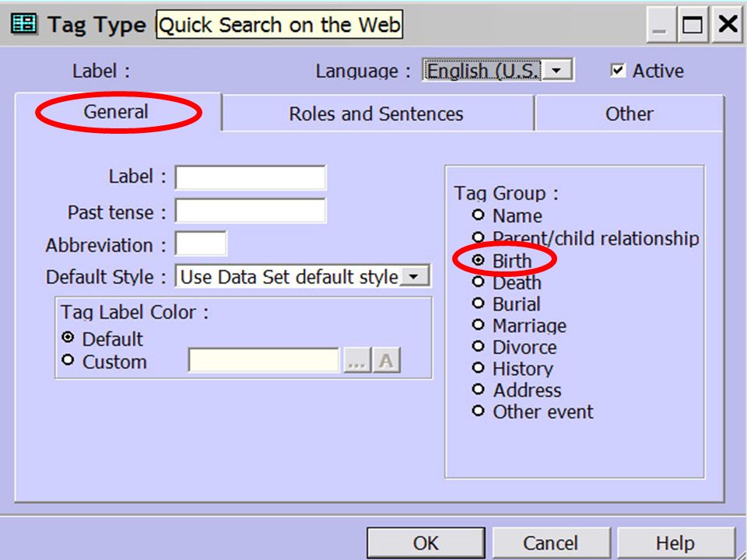Viewport: 747px width, 560px height.
Task: Click the OK button
Action: point(426,543)
